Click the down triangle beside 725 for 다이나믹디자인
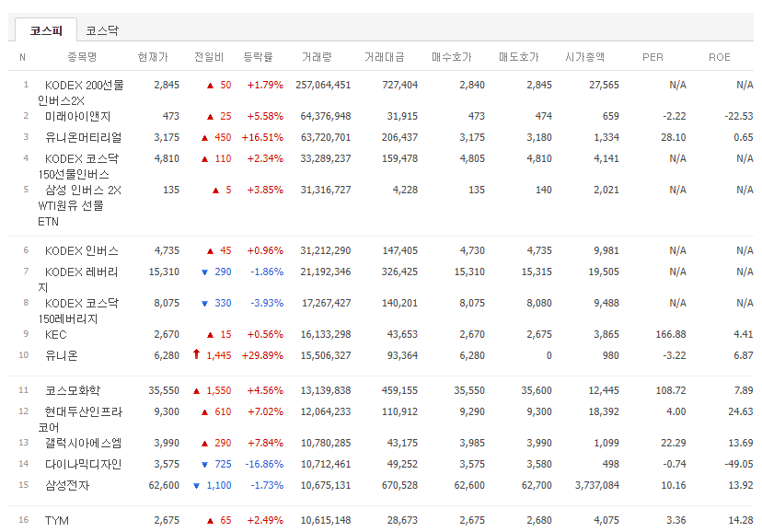 204,465
